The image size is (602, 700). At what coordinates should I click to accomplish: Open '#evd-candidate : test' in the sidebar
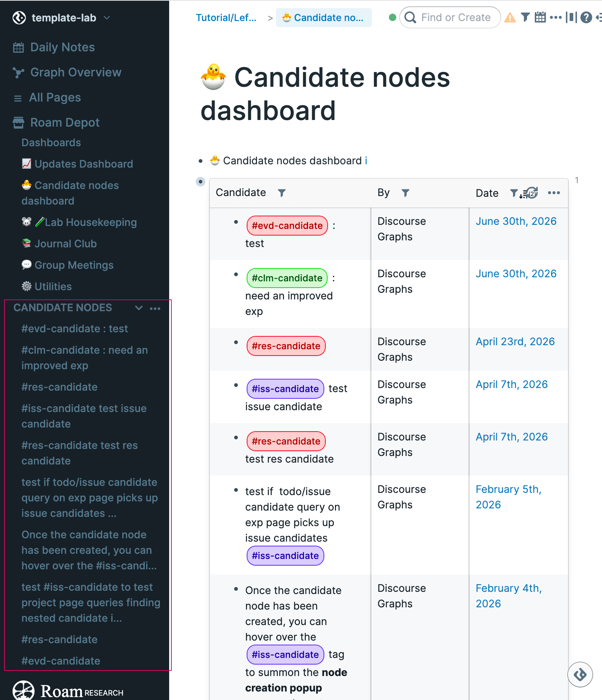pyautogui.click(x=75, y=329)
